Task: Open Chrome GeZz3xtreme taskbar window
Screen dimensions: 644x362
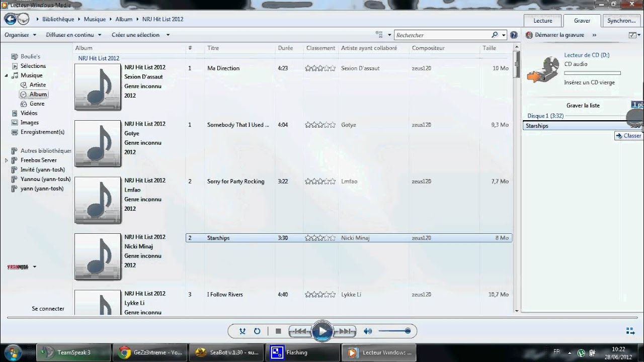Action: [x=150, y=352]
